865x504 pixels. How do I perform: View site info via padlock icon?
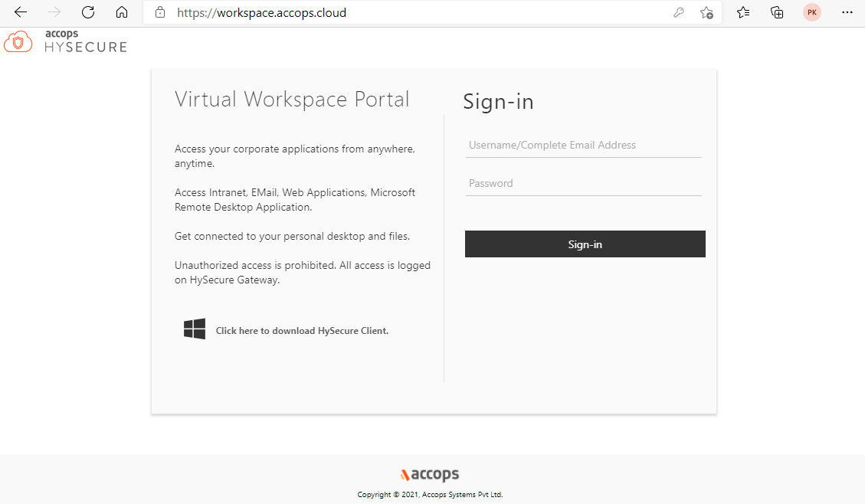pos(160,12)
